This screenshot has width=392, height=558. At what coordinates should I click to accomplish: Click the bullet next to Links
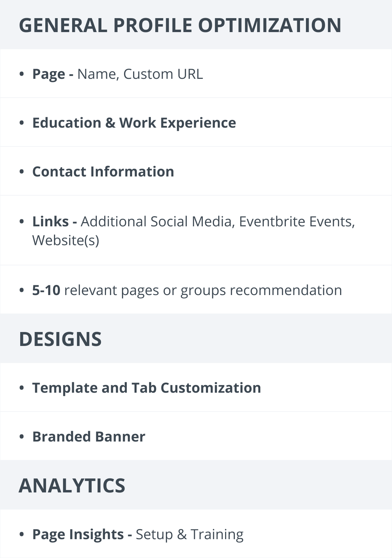(x=22, y=221)
